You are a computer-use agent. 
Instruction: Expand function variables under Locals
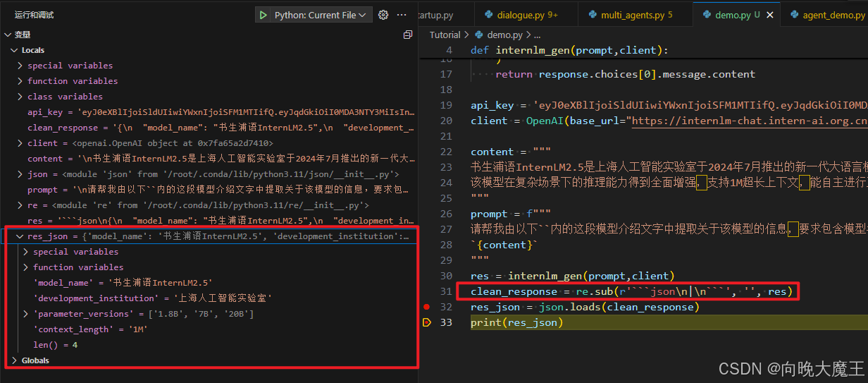(x=73, y=81)
